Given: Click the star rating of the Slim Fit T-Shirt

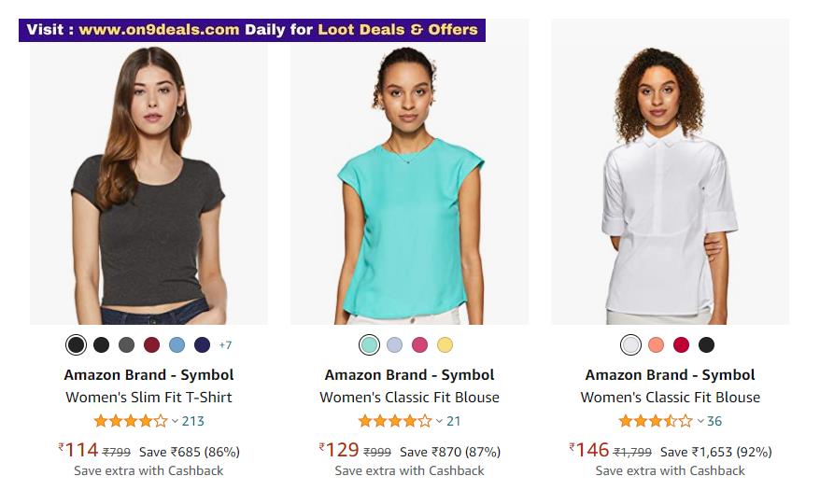Looking at the screenshot, I should coord(130,421).
